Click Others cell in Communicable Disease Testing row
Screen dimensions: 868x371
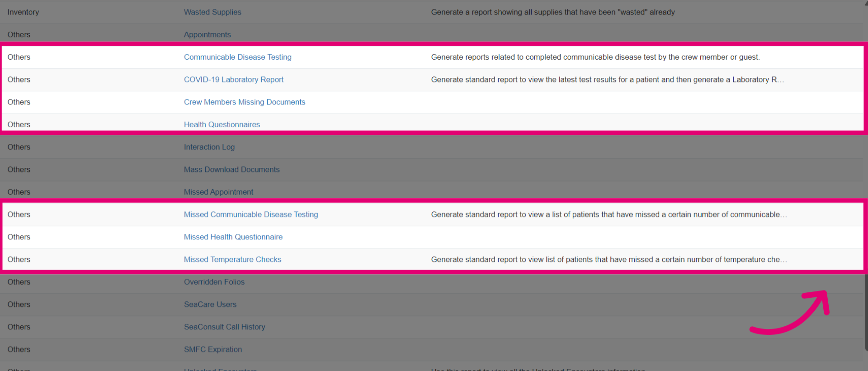point(19,57)
